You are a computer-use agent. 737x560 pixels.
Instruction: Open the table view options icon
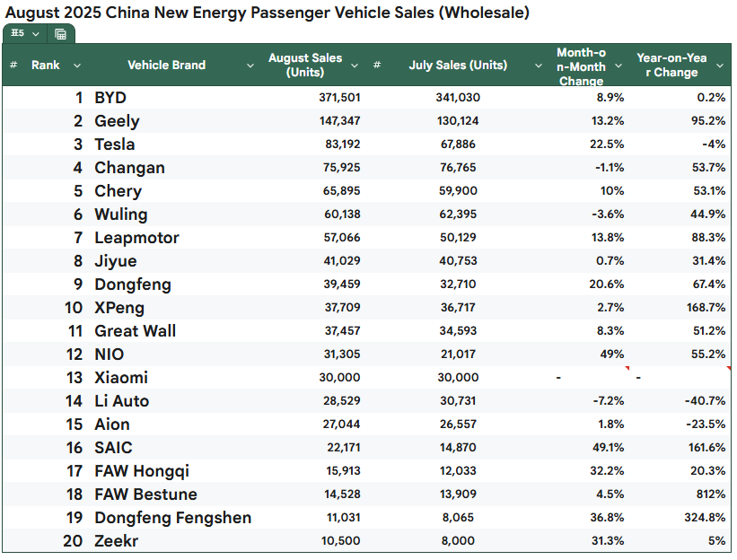coord(60,34)
